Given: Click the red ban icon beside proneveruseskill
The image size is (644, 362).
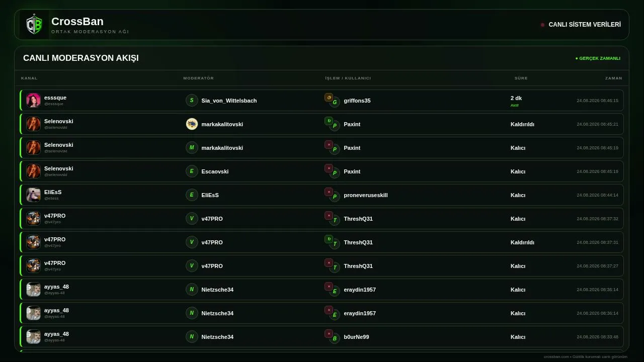Looking at the screenshot, I should (329, 192).
